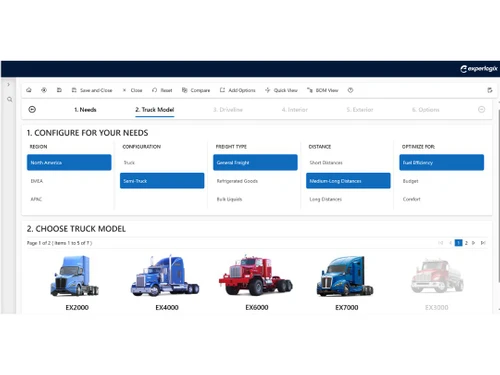Open the 3. Driveline tab

(228, 110)
